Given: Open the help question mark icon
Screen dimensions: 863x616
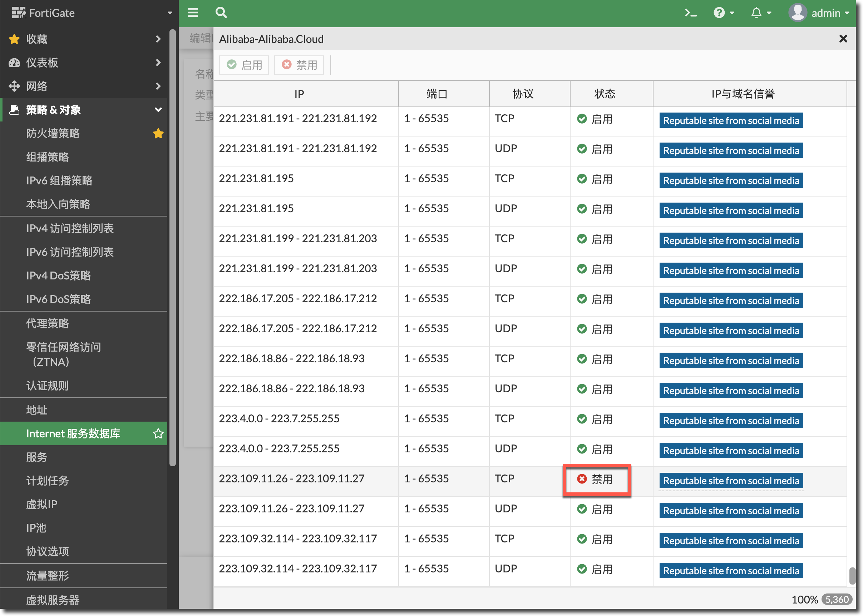Looking at the screenshot, I should 719,13.
